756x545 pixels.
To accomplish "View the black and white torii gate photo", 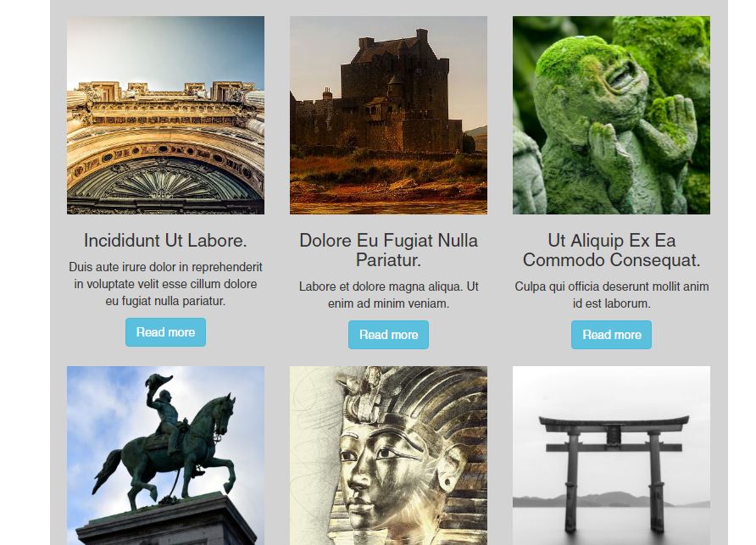I will pyautogui.click(x=611, y=455).
